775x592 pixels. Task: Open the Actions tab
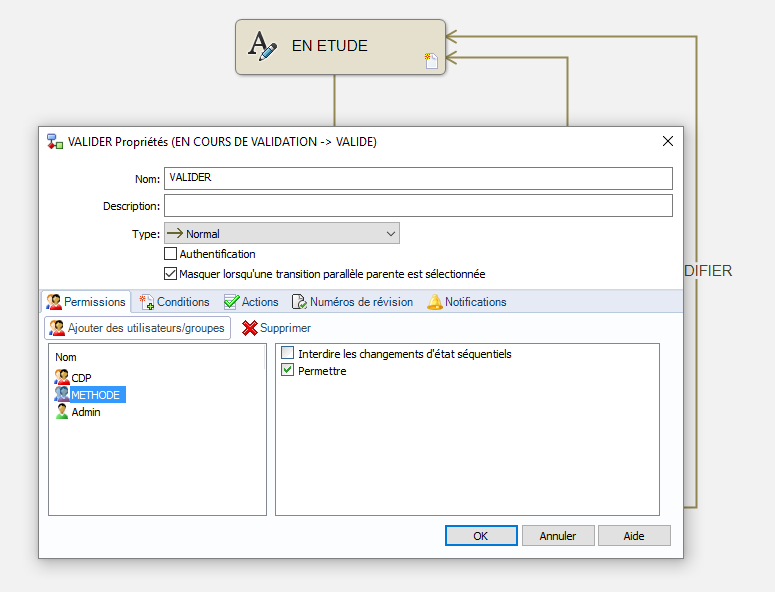(x=251, y=302)
